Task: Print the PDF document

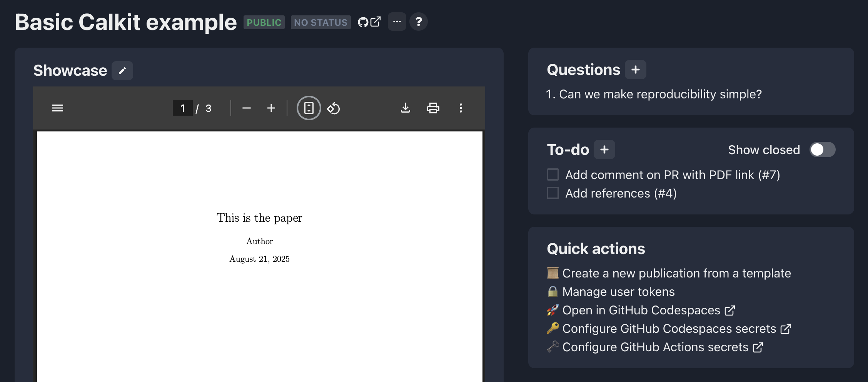Action: coord(433,108)
